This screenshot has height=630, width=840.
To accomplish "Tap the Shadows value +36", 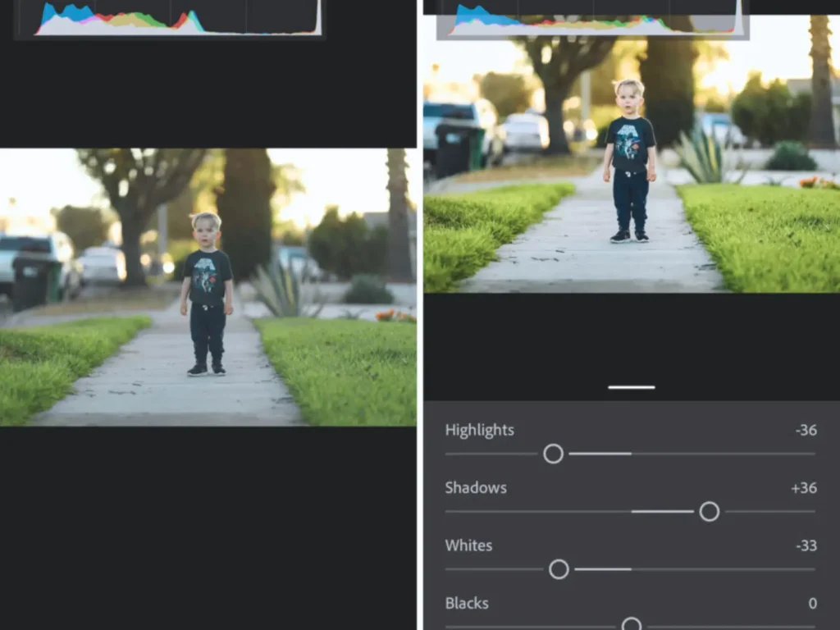I will pos(804,487).
